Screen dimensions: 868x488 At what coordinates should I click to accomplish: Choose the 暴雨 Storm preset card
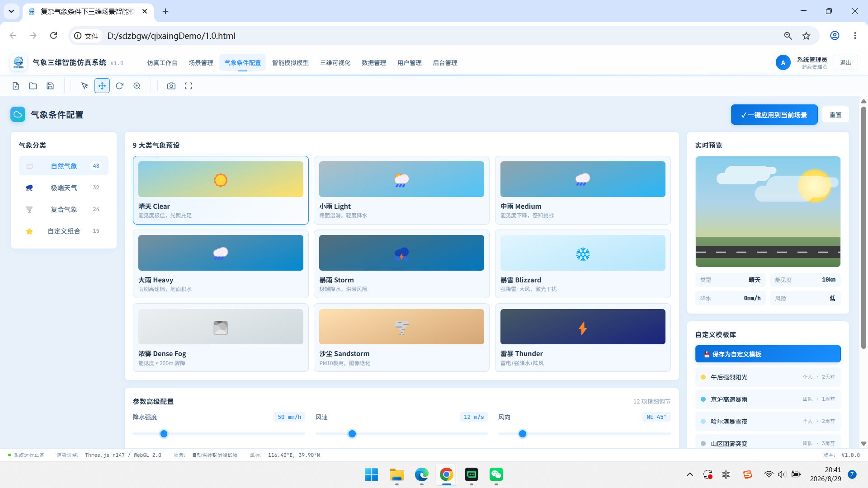(x=401, y=264)
